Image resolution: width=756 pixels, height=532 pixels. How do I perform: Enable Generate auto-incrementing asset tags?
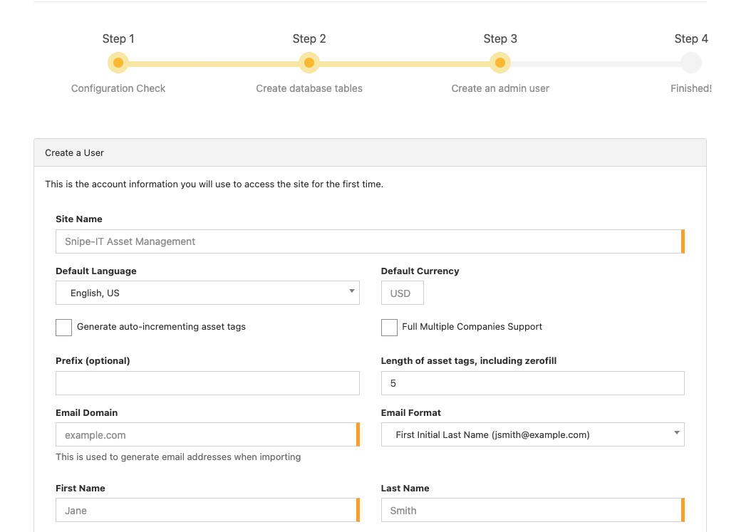63,328
